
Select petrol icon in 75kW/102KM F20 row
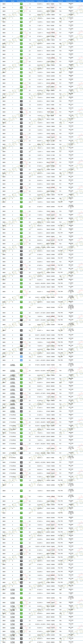(x=21, y=26)
